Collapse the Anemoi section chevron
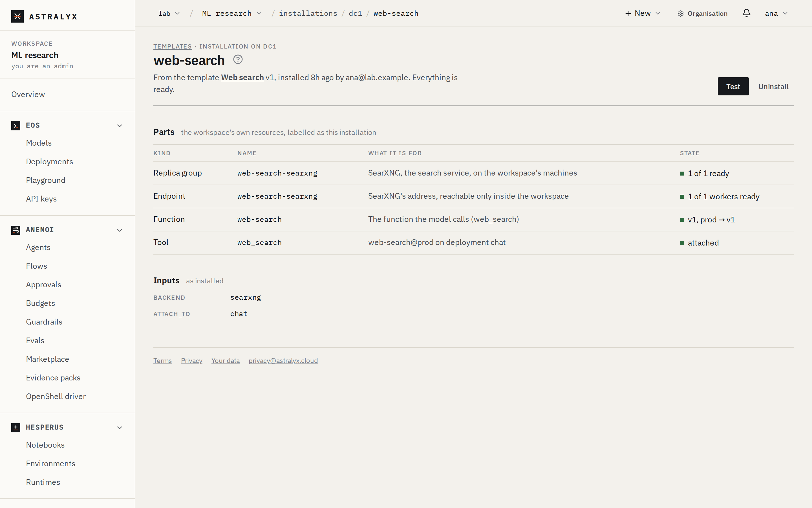Image resolution: width=812 pixels, height=508 pixels. 120,230
